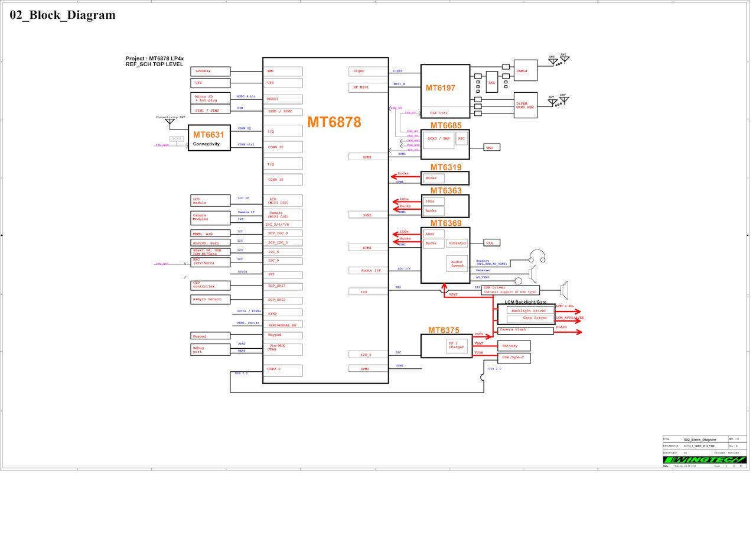Viewport: 756px width, 535px height.
Task: Select the SPK Driver block
Action: pyautogui.click(x=511, y=290)
